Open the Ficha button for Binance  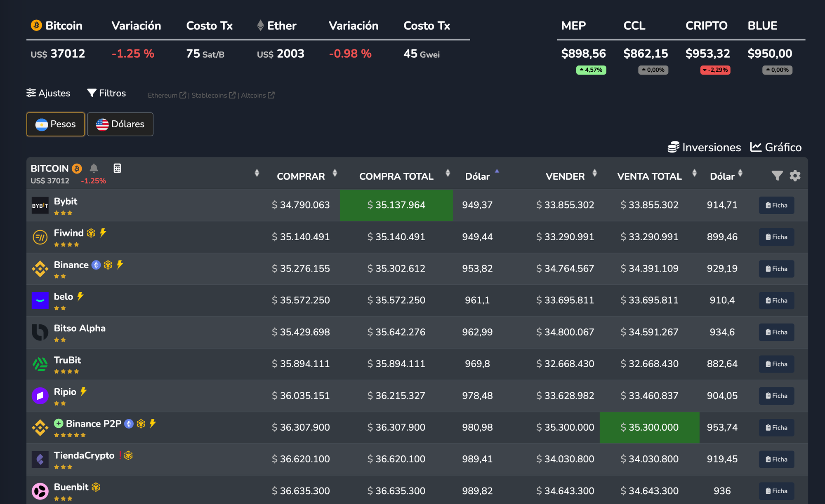777,269
